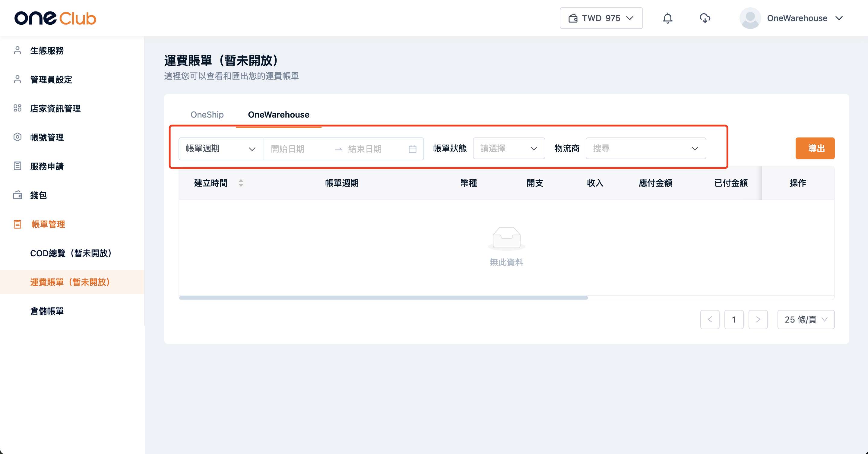Open the 帳單狀態 請選擇 dropdown
The image size is (868, 454).
pos(509,149)
